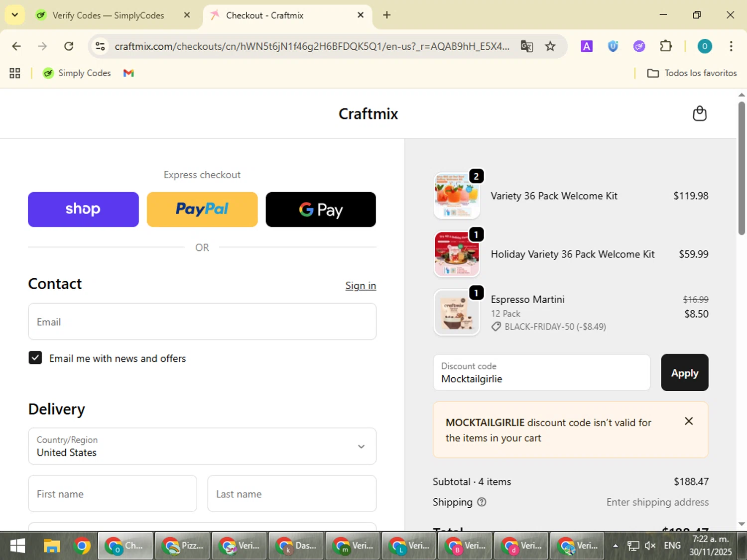
Task: Pay with the Shop express button
Action: (x=83, y=210)
